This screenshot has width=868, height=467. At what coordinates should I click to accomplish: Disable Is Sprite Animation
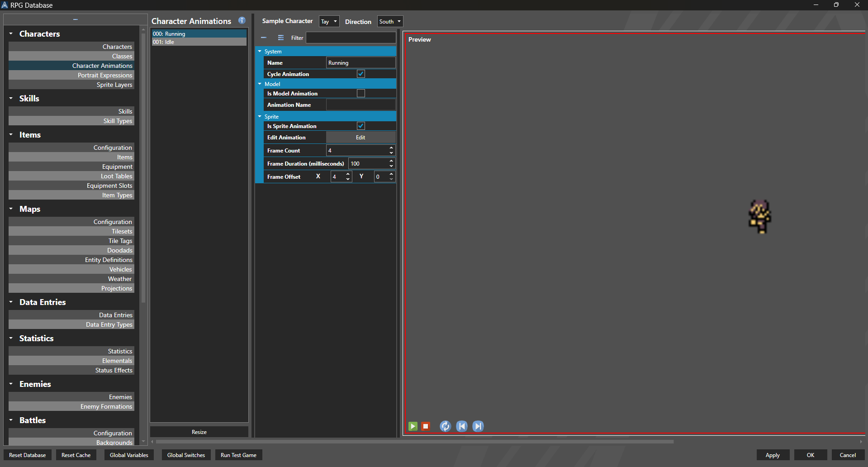[x=360, y=126]
